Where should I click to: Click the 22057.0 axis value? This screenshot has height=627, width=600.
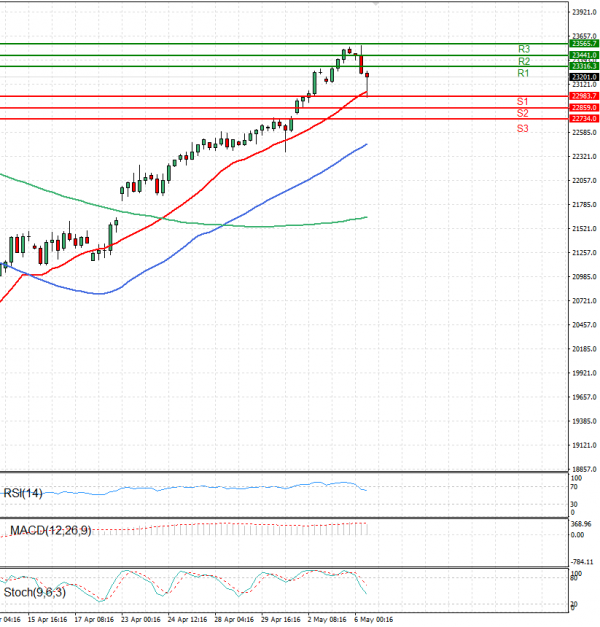584,181
